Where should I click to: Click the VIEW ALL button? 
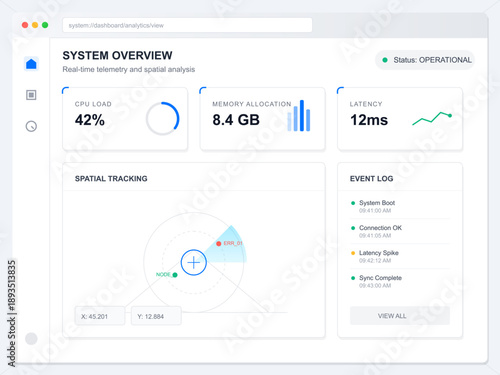(400, 316)
